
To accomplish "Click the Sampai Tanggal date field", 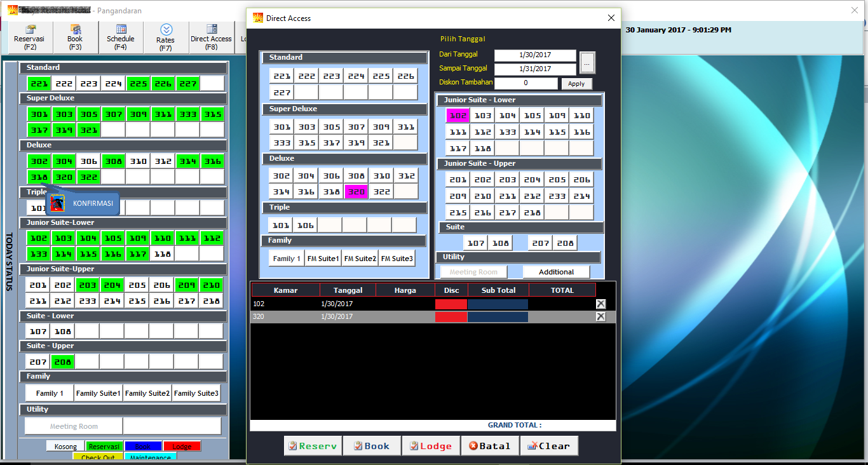I will pyautogui.click(x=535, y=69).
